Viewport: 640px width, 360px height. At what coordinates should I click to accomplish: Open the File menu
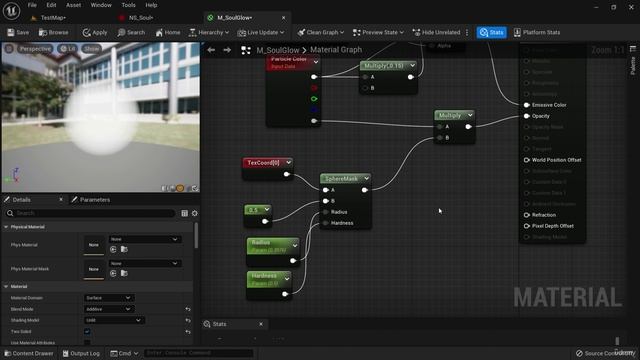point(32,5)
